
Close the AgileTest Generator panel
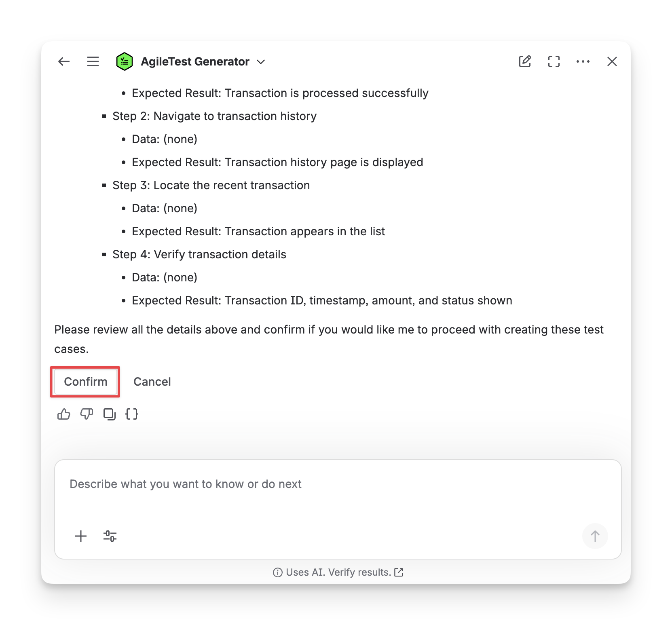click(612, 61)
